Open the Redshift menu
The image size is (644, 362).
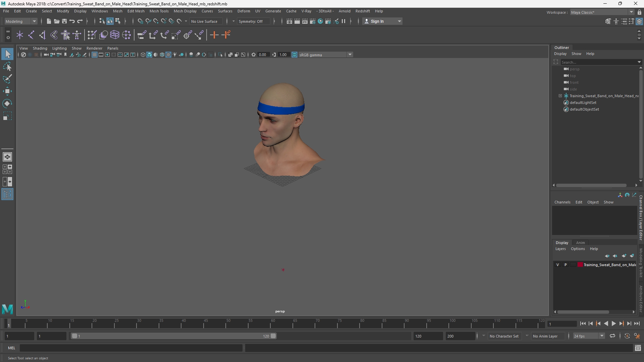362,11
